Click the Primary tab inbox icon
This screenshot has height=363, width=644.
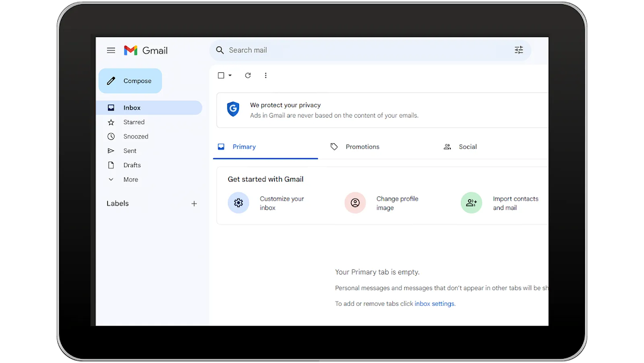click(221, 147)
